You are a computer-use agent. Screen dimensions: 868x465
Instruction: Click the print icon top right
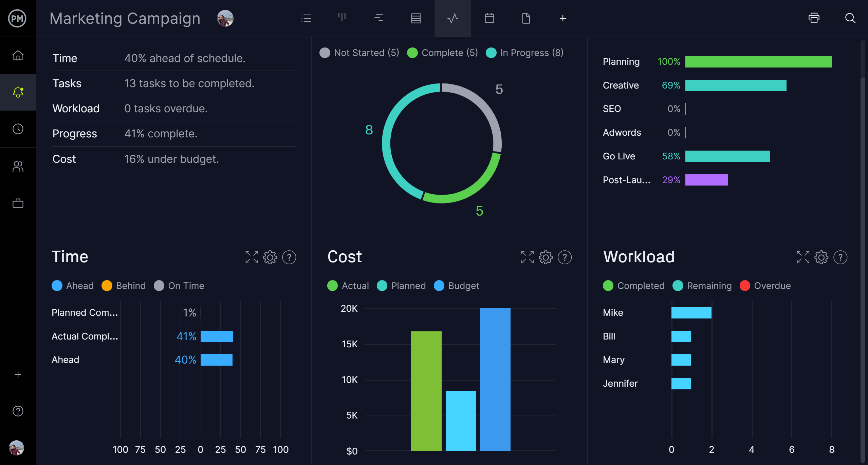[814, 18]
